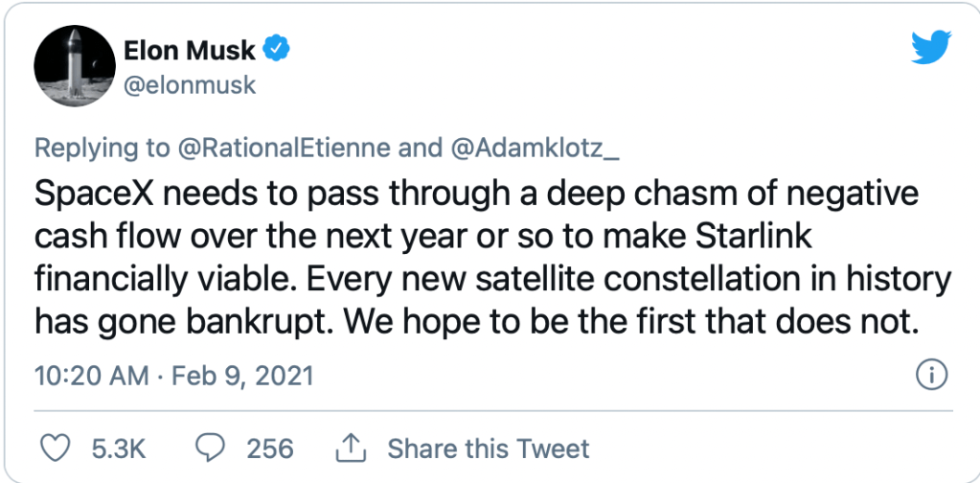Open tweet info circle icon
This screenshot has width=980, height=483.
[932, 375]
